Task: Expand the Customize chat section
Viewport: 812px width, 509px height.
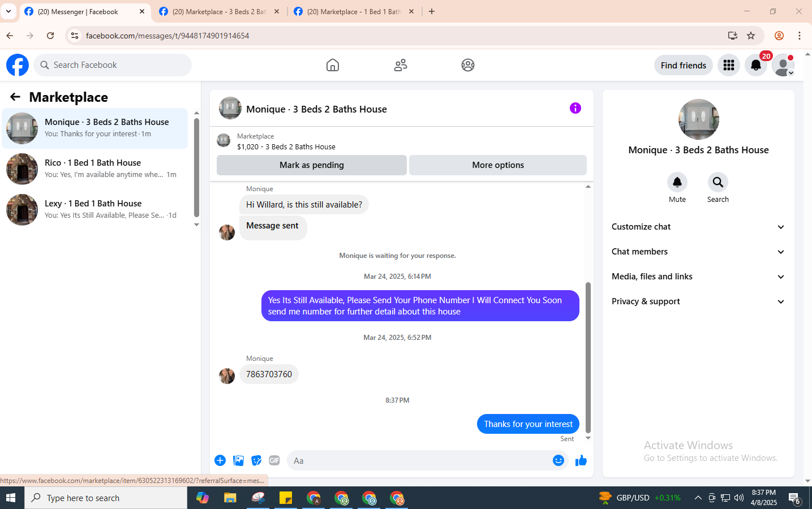Action: [x=698, y=227]
